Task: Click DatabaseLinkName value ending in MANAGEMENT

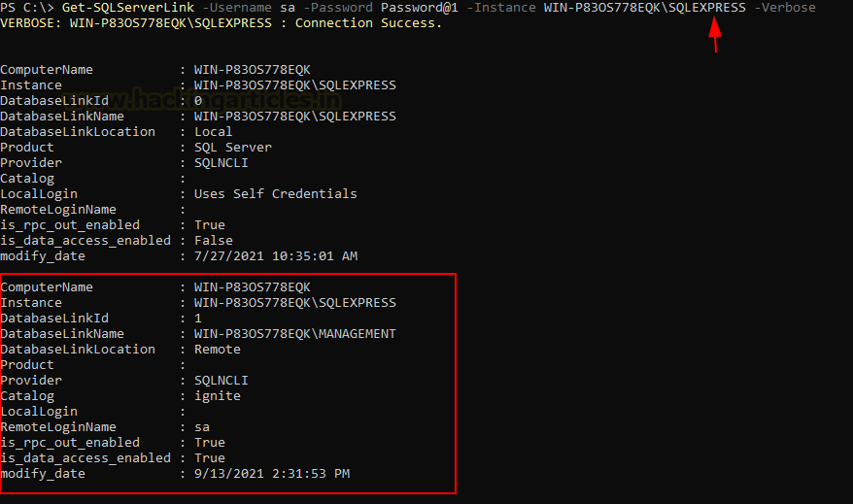Action: [x=294, y=334]
